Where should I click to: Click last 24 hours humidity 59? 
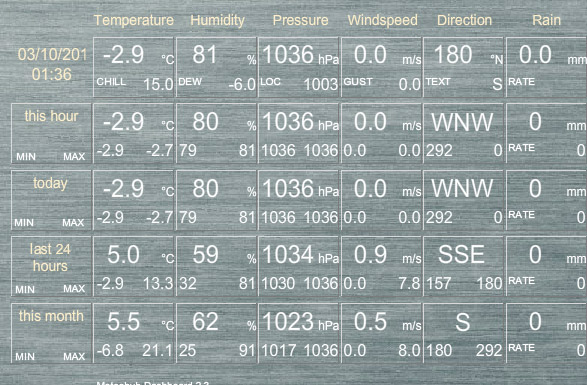point(205,255)
